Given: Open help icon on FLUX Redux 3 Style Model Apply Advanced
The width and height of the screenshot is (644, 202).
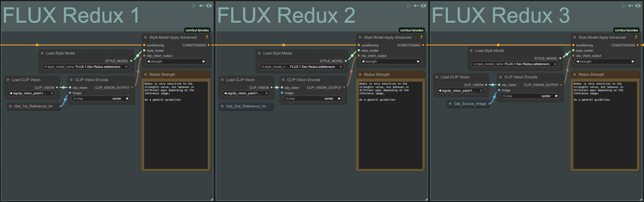Looking at the screenshot, I should coord(636,37).
